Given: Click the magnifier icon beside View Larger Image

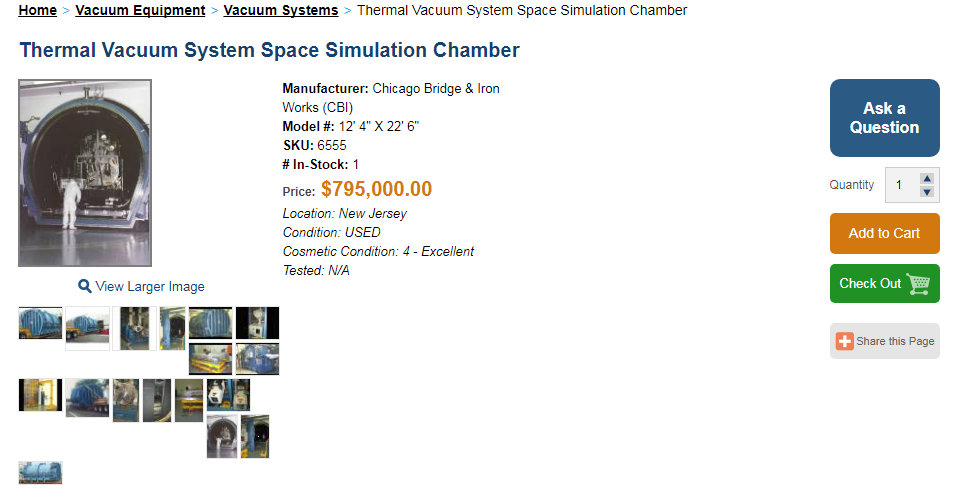Looking at the screenshot, I should [x=84, y=286].
